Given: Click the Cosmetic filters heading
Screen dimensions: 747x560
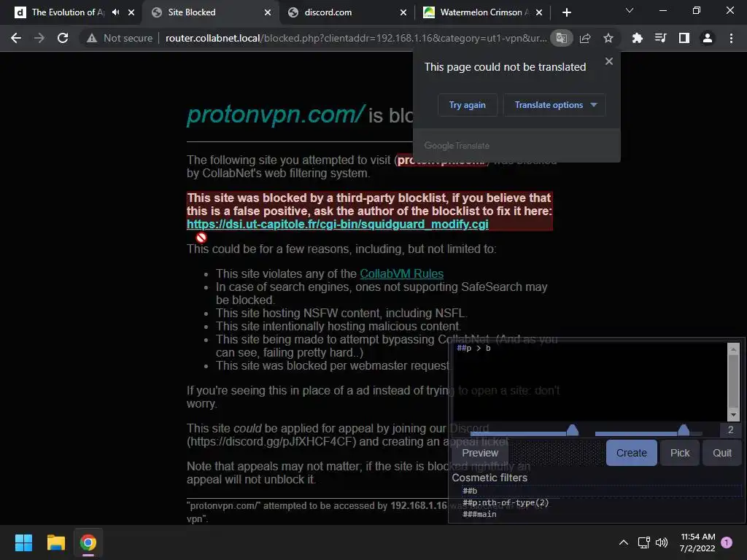Looking at the screenshot, I should 489,478.
